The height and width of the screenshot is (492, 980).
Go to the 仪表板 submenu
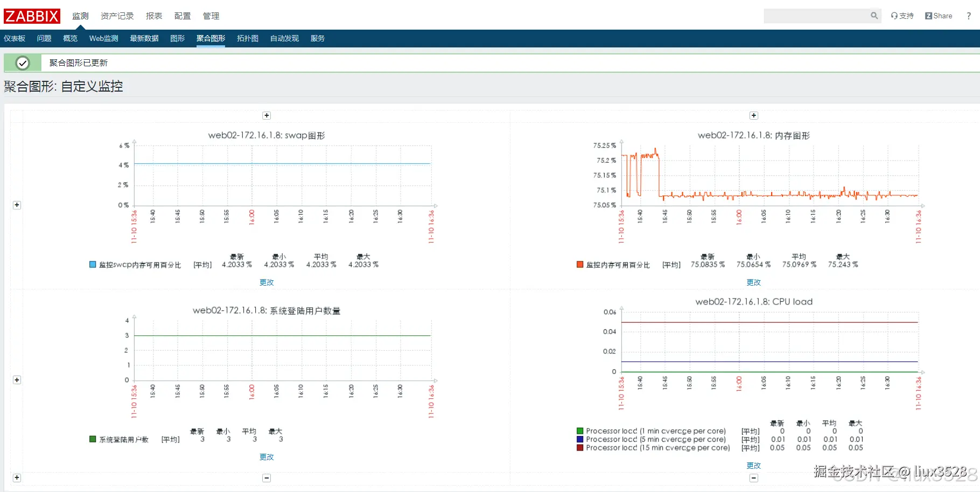coord(15,38)
